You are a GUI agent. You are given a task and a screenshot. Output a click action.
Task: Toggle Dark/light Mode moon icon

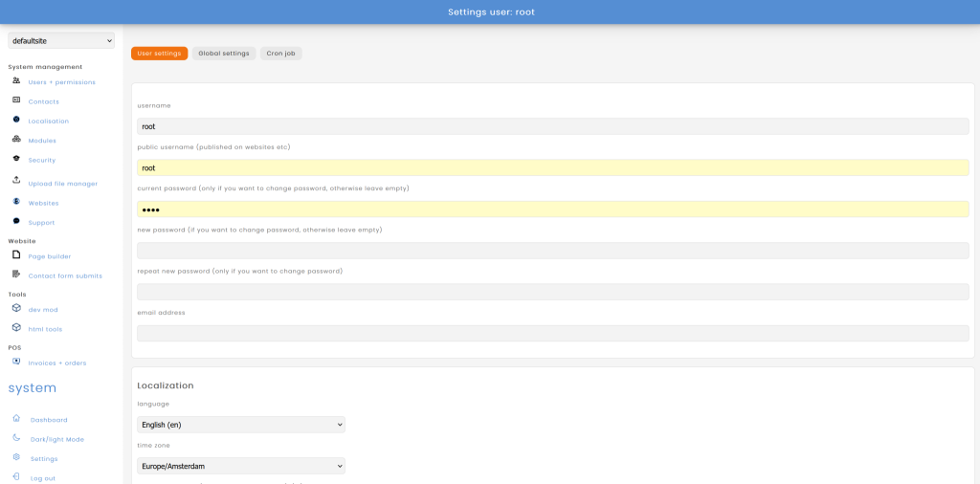(16, 438)
